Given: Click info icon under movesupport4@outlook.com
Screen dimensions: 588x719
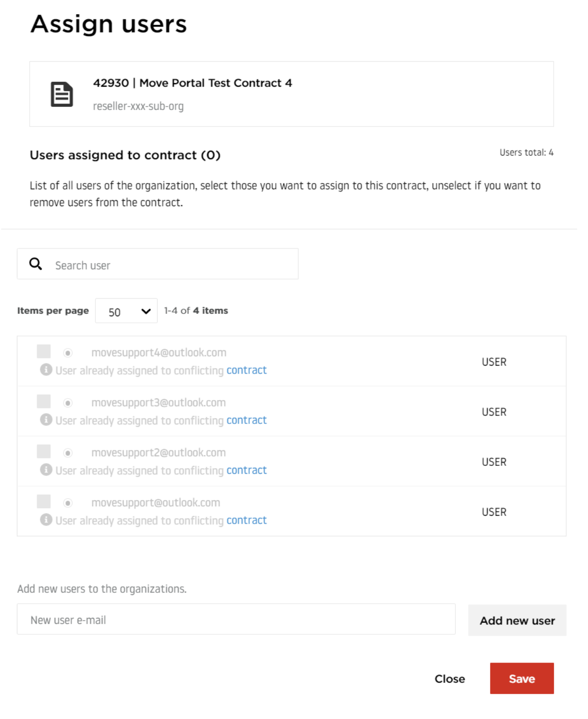Looking at the screenshot, I should (46, 370).
